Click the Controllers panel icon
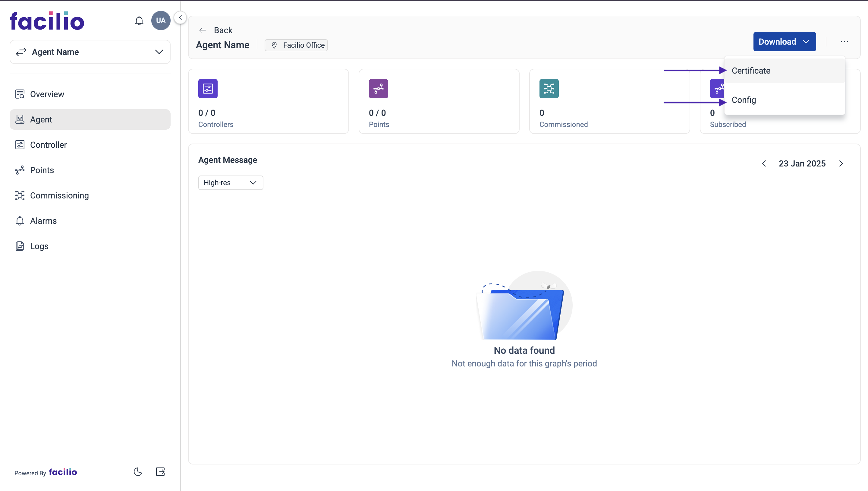The height and width of the screenshot is (491, 868). (x=208, y=88)
